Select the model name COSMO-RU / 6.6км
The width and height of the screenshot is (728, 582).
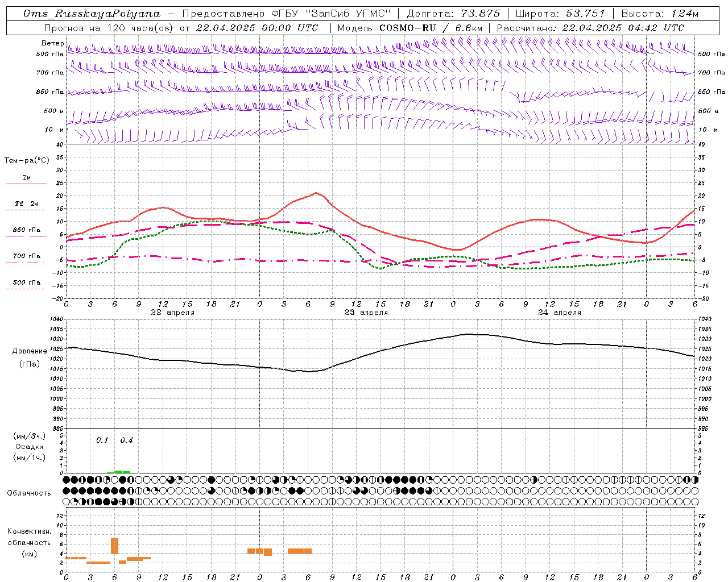(x=431, y=28)
